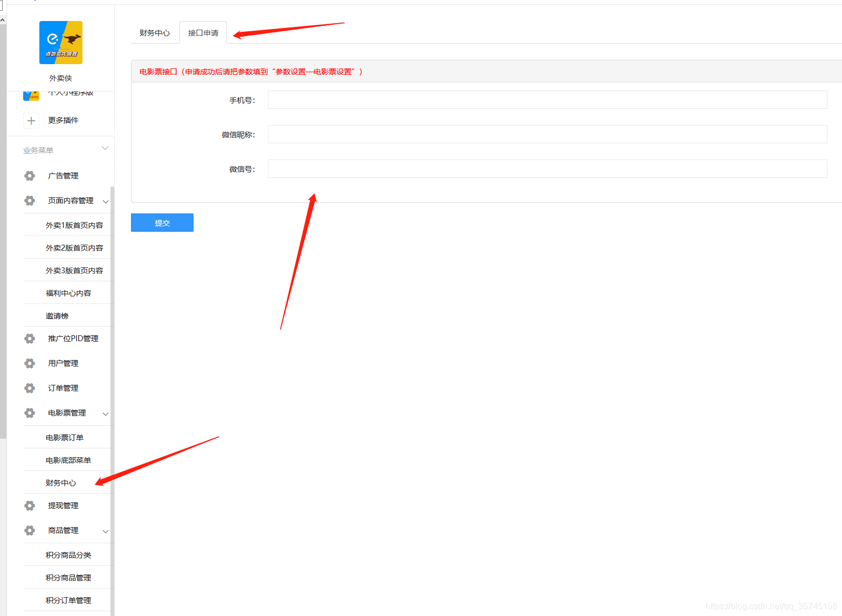Open 推广位PID管理 menu item
Viewport: 842px width, 616px height.
click(73, 338)
